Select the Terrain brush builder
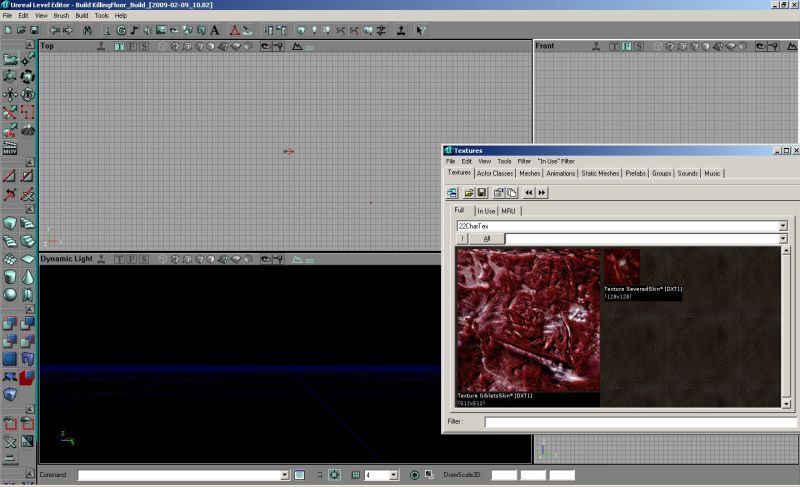Viewport: 800px width, 487px height. 10,259
